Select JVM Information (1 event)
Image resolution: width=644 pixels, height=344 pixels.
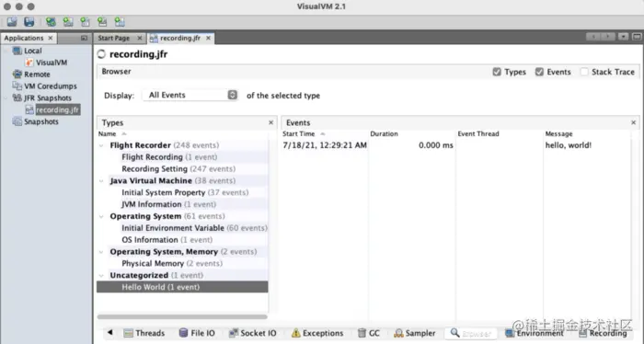coord(182,204)
